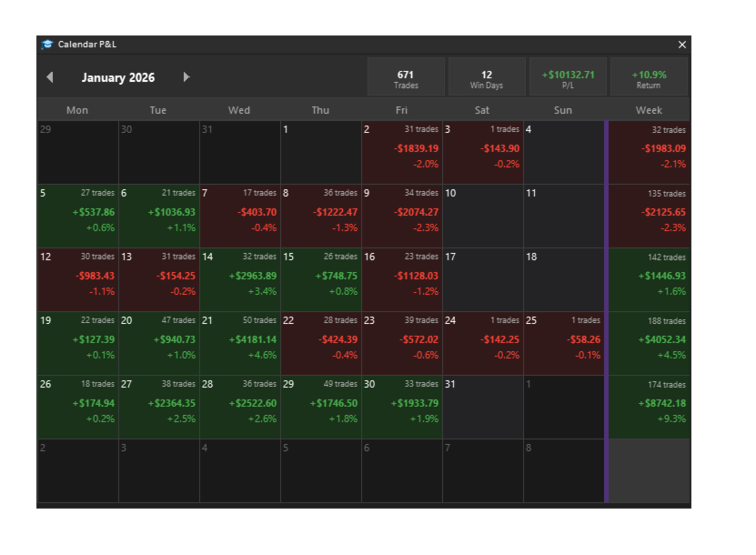Select the Week column header
Viewport: 756px width, 555px height.
click(649, 110)
